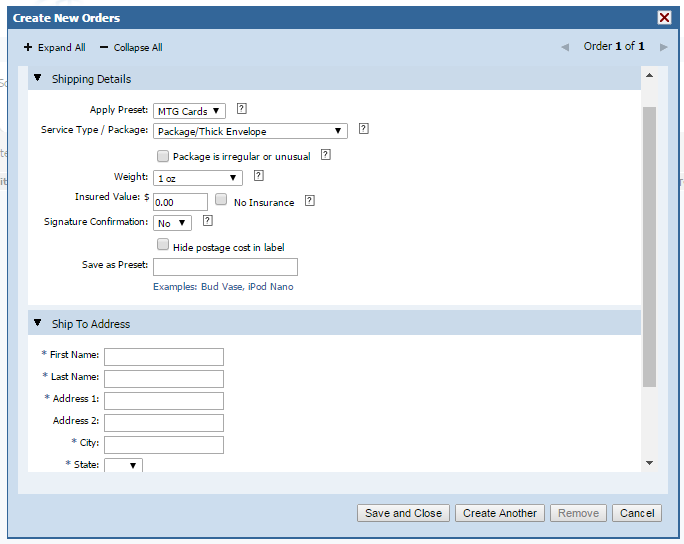
Task: Open help icon next to No Insurance
Action: 310,201
